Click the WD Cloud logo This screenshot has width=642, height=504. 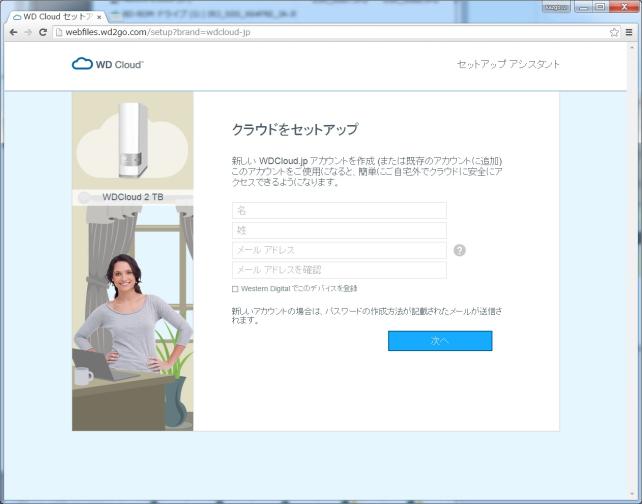[x=108, y=64]
